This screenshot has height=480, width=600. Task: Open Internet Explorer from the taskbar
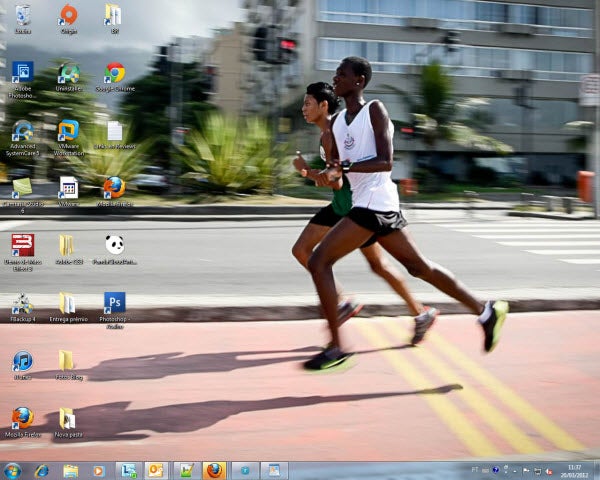(41, 470)
